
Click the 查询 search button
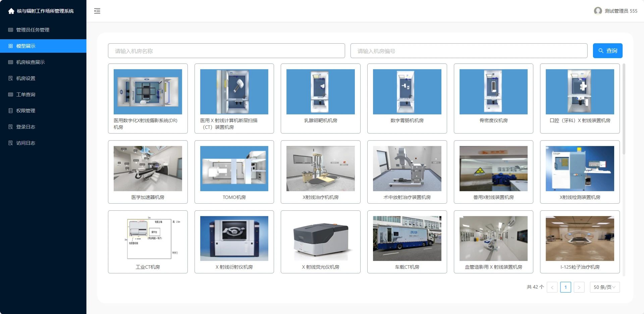(607, 51)
